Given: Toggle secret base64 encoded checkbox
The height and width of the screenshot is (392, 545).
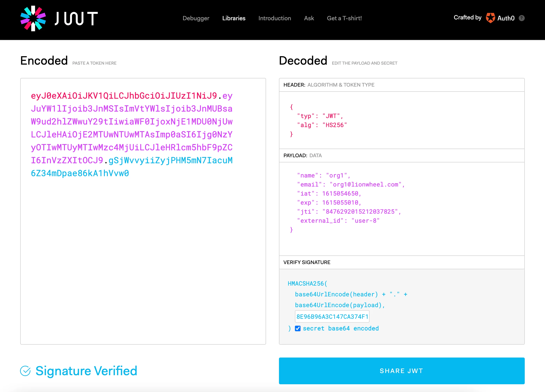Looking at the screenshot, I should [x=298, y=328].
